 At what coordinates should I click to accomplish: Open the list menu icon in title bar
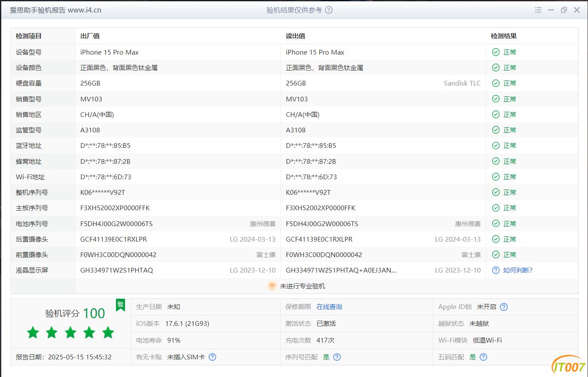538,10
